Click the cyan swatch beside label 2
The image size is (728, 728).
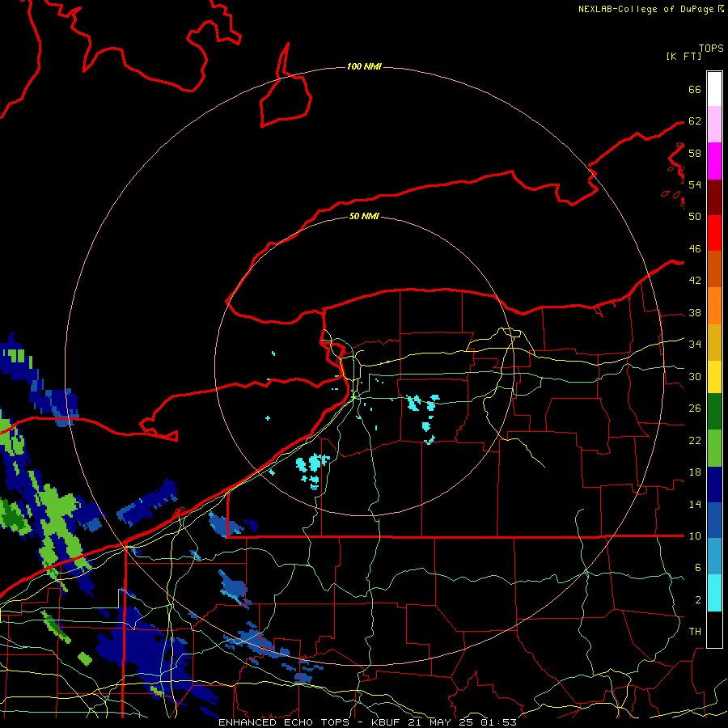click(x=714, y=593)
